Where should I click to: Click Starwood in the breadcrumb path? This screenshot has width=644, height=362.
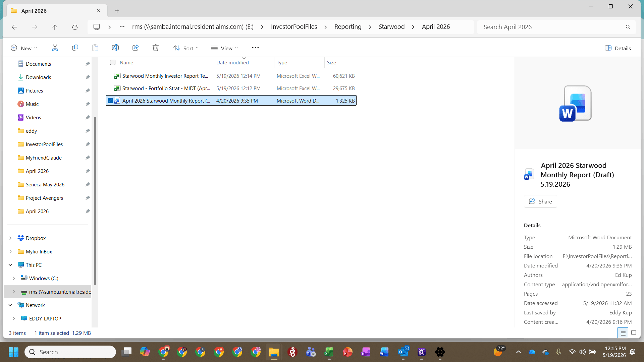[x=391, y=27]
